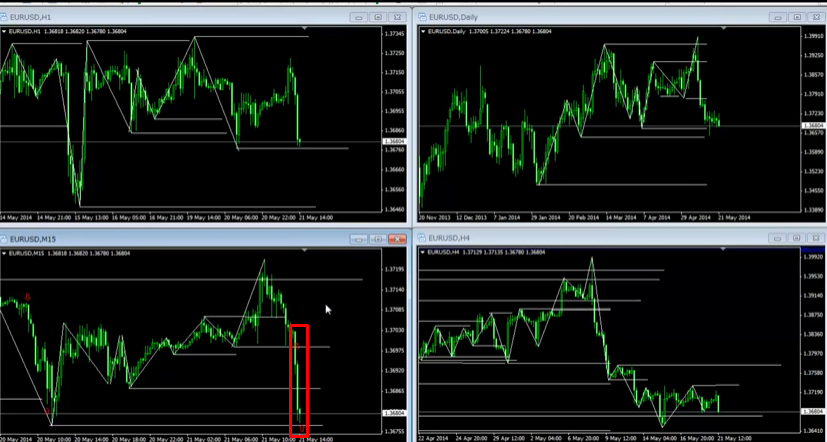Click the EURUSD,M15 window title bar
Viewport: 827px width, 442px height.
pyautogui.click(x=180, y=239)
